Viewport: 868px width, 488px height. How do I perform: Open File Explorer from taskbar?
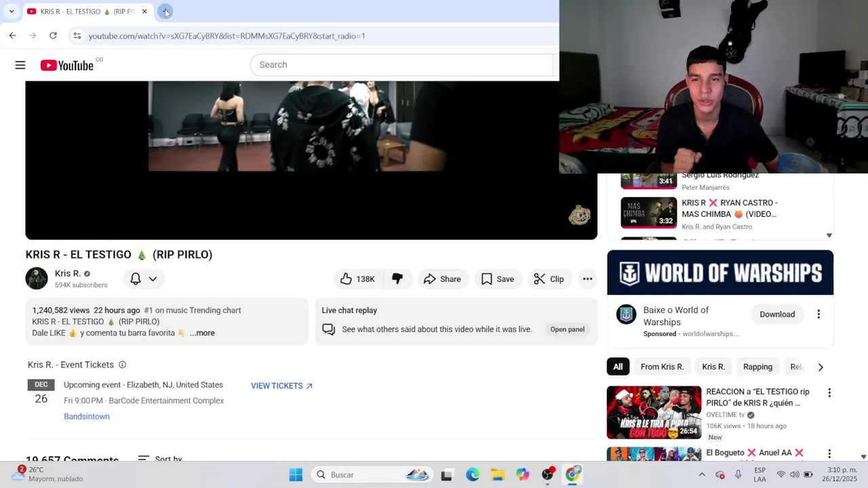coord(498,475)
